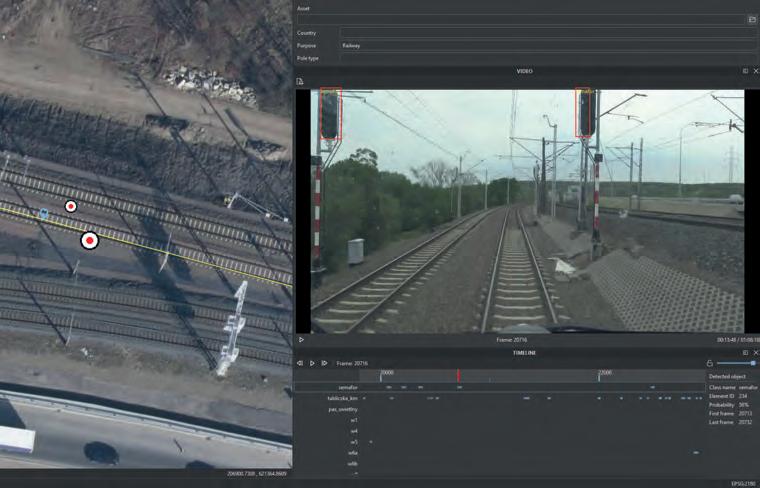Close the Timeline panel
The width and height of the screenshot is (760, 488).
coord(755,352)
